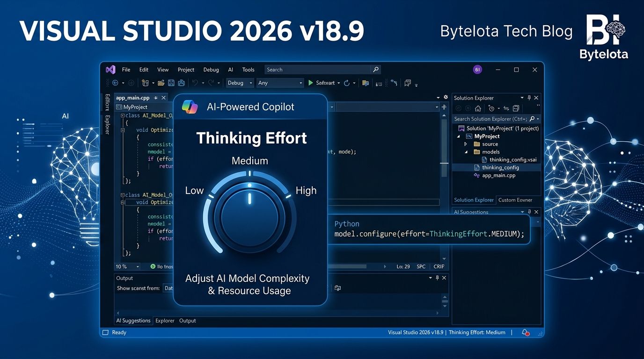
Task: Click the new item toolbar icon
Action: [145, 83]
